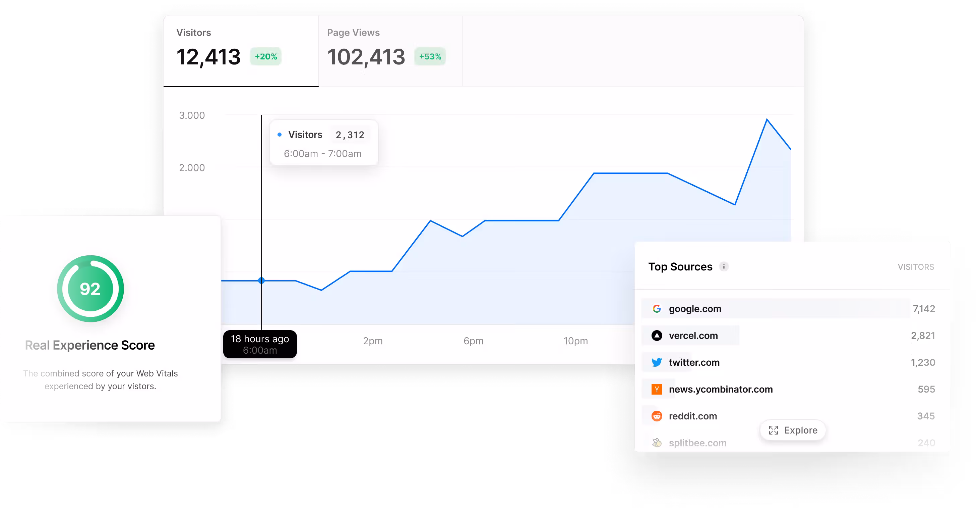
Task: Sort by the VISITORS column header
Action: click(x=916, y=267)
